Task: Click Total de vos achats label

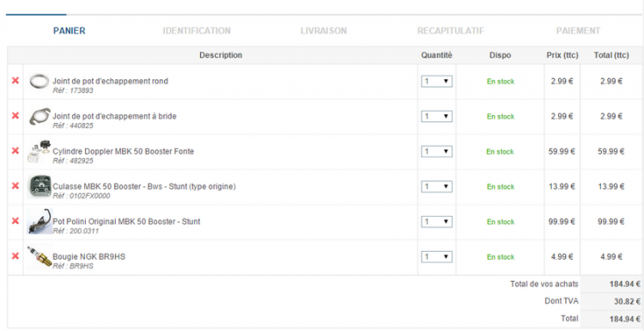Action: coord(544,284)
